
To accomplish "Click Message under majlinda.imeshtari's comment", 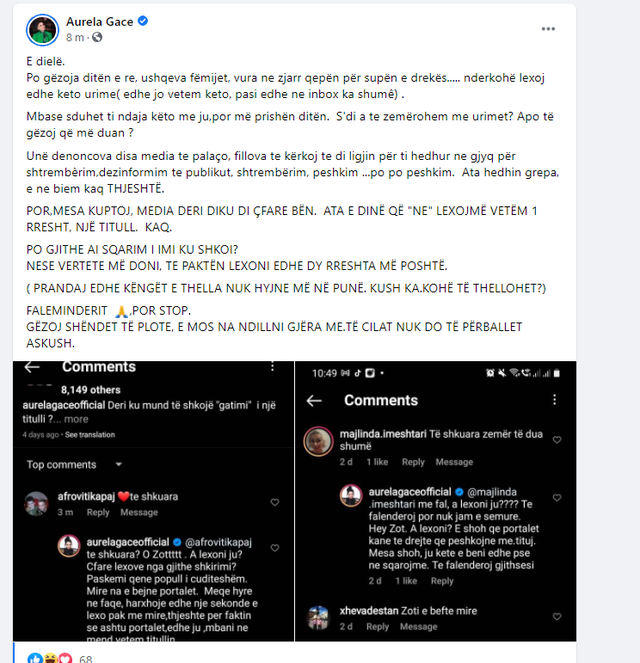I will point(454,462).
